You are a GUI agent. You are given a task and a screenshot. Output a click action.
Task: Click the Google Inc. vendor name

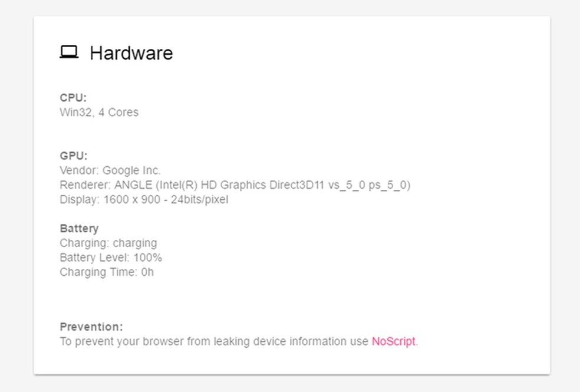(131, 170)
